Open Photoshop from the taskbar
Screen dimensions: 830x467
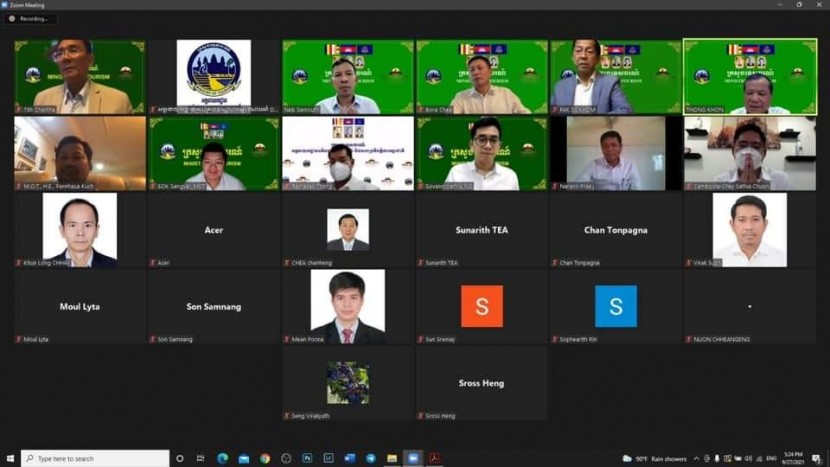click(308, 458)
